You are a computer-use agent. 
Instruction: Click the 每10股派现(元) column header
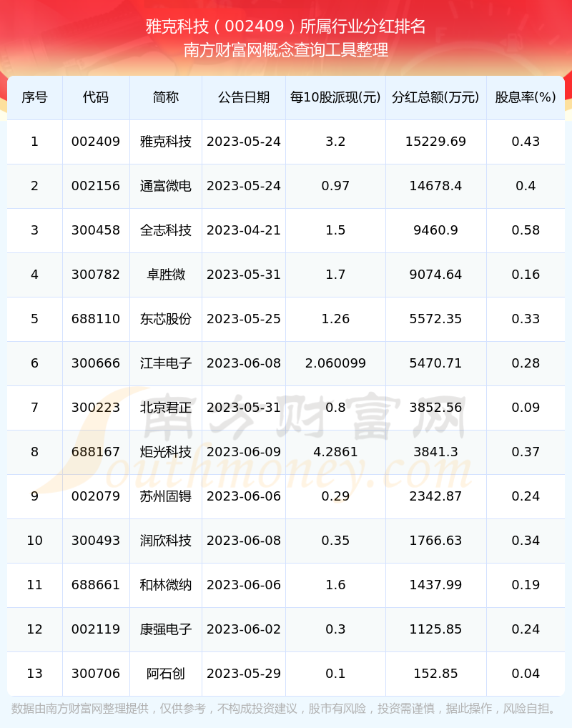(x=335, y=97)
